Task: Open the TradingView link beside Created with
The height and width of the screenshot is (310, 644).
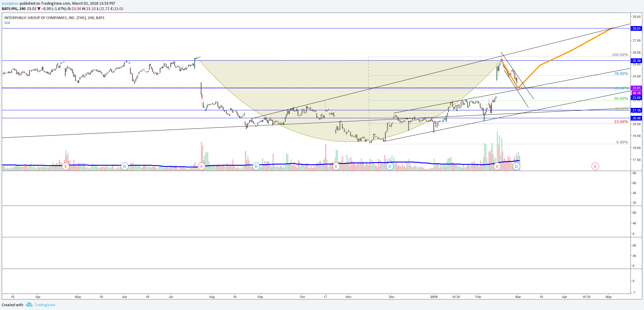Action: (x=45, y=305)
